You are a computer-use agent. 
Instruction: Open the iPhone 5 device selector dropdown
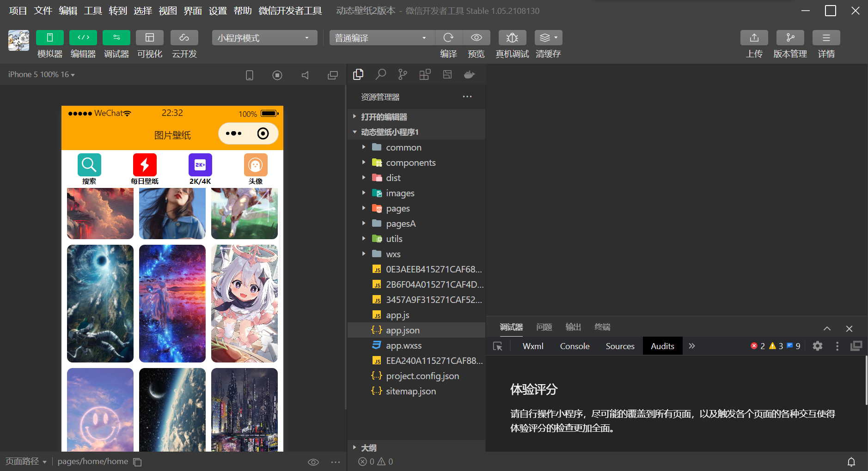point(41,74)
